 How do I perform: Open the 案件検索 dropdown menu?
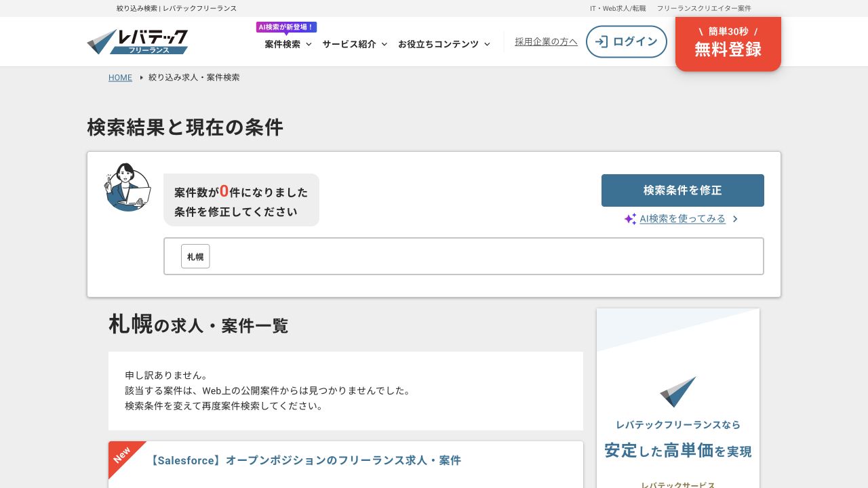point(288,44)
